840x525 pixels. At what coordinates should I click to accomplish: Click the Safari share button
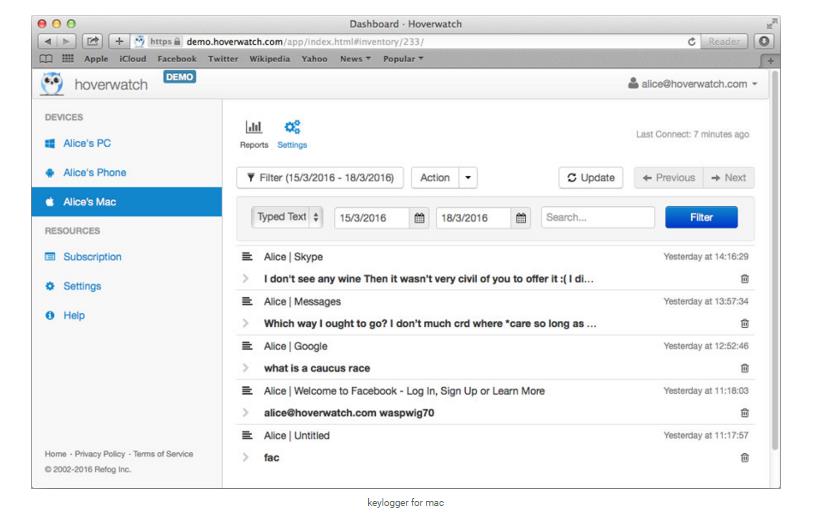point(92,41)
